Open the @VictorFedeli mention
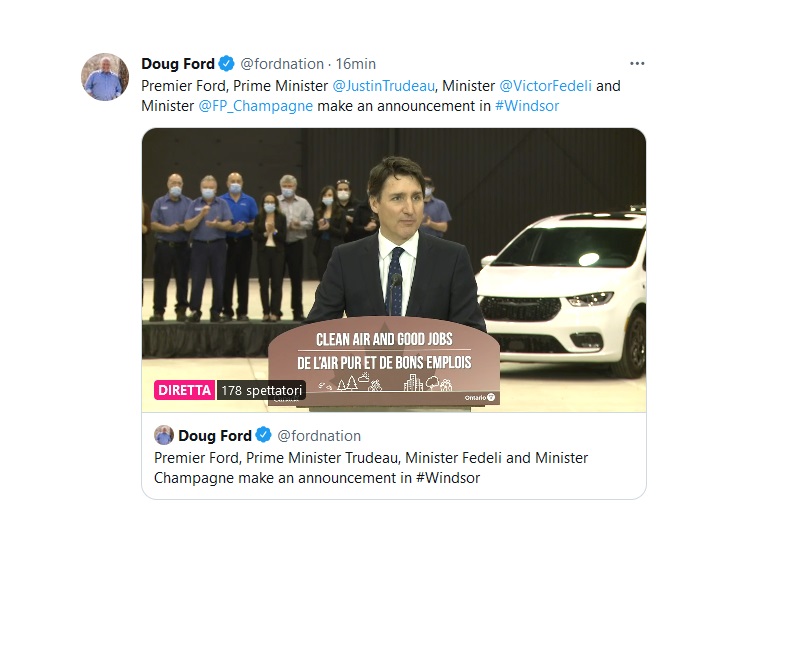Screen dimensions: 788x651 click(545, 85)
